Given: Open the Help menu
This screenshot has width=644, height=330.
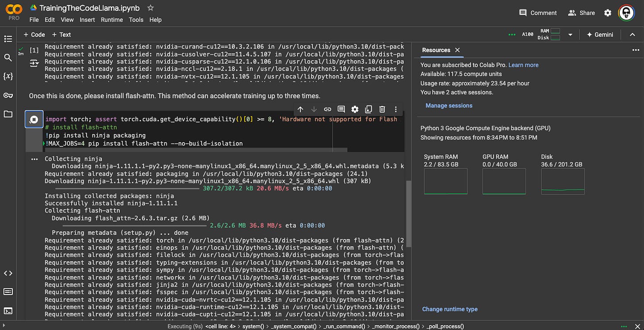Looking at the screenshot, I should (155, 19).
